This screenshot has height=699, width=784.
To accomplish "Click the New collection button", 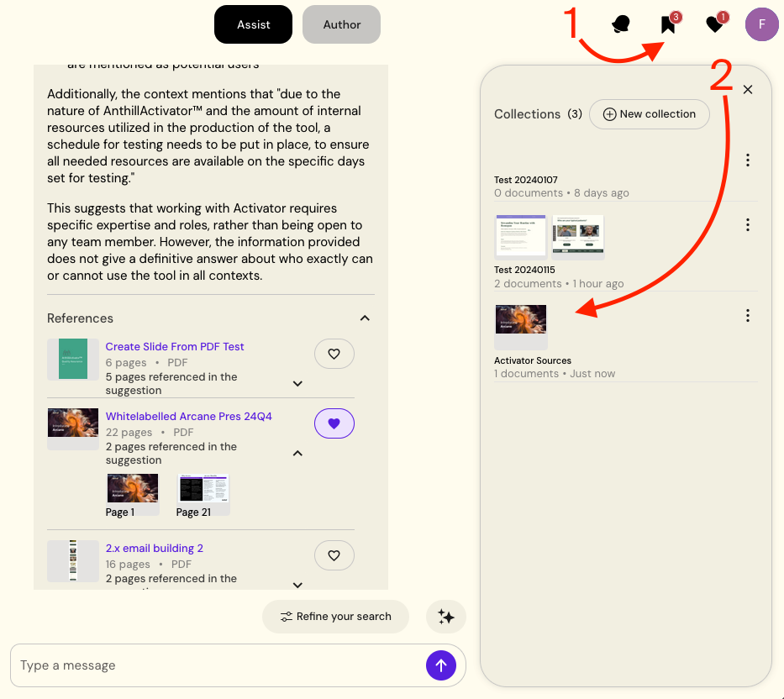I will click(x=649, y=114).
